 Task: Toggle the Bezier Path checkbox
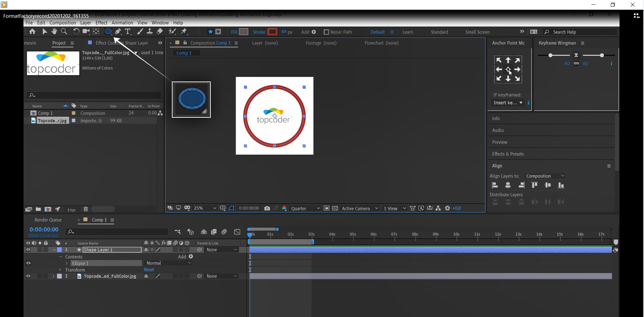(x=326, y=32)
